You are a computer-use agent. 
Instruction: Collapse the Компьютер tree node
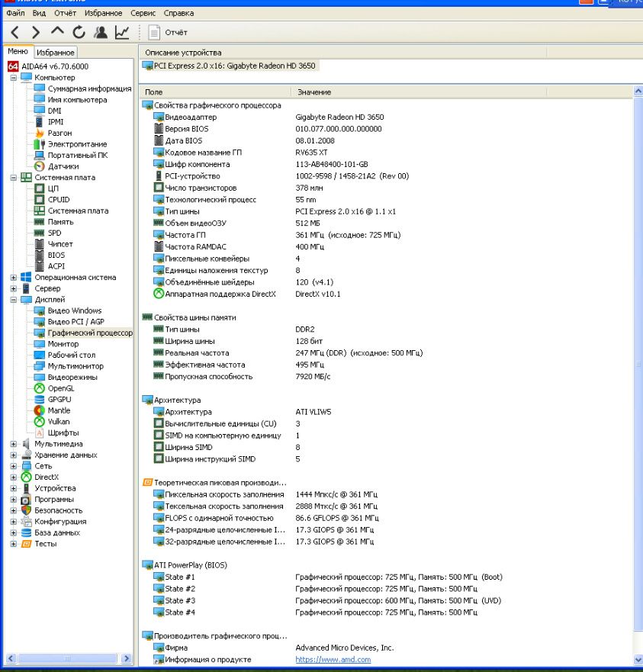click(x=13, y=78)
